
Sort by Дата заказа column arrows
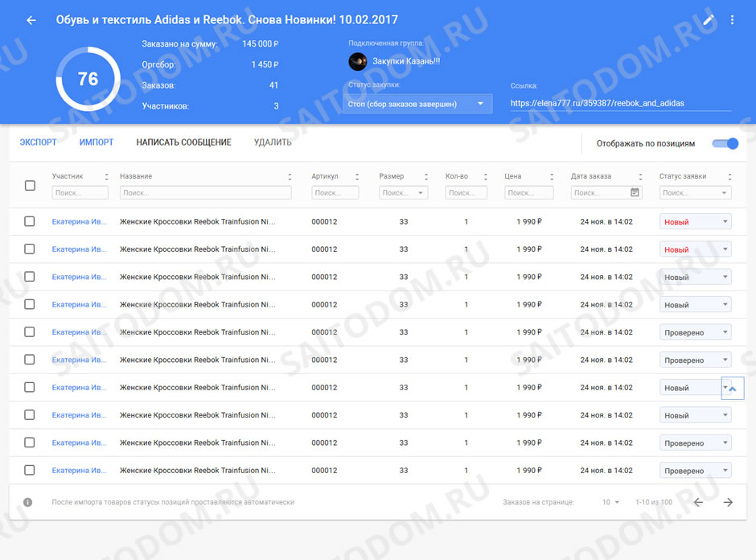tap(640, 176)
